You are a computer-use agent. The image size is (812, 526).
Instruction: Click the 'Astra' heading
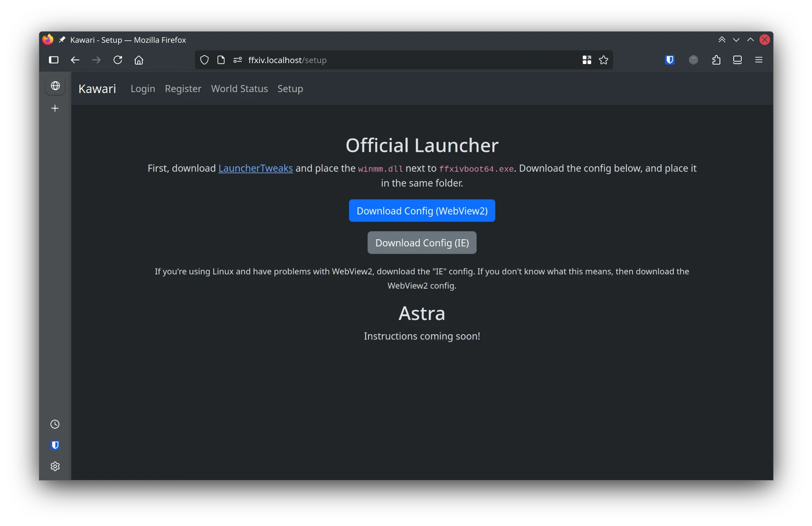click(x=422, y=313)
